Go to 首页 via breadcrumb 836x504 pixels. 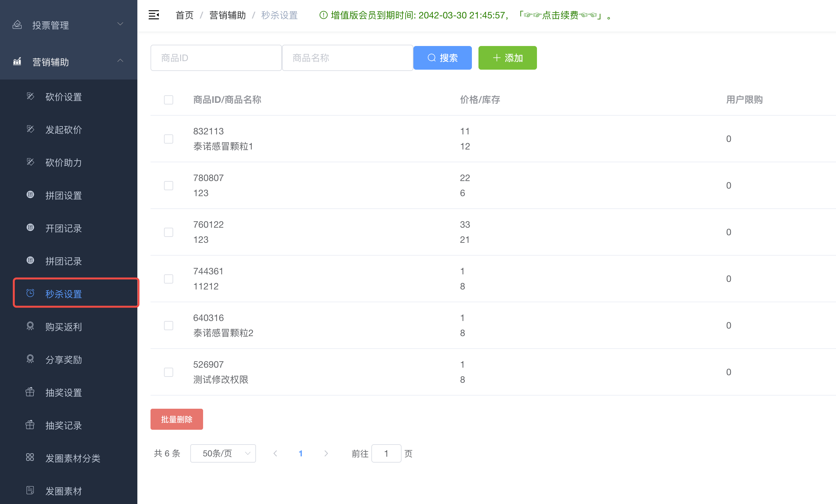click(x=184, y=15)
